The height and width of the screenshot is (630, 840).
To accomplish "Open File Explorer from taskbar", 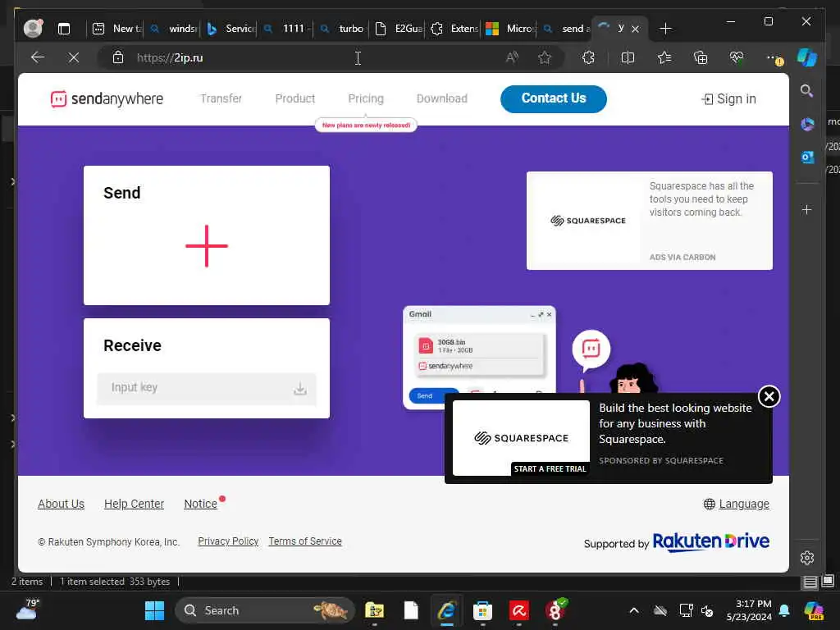I will (x=374, y=610).
